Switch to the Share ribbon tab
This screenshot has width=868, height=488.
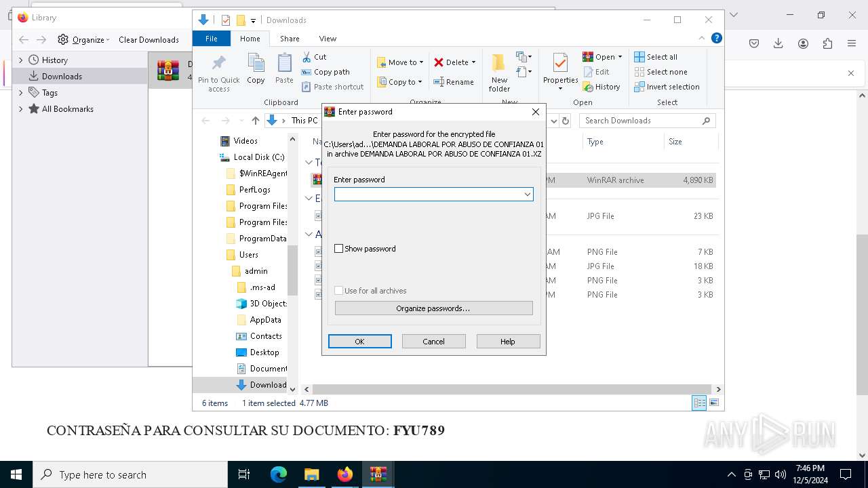tap(290, 39)
